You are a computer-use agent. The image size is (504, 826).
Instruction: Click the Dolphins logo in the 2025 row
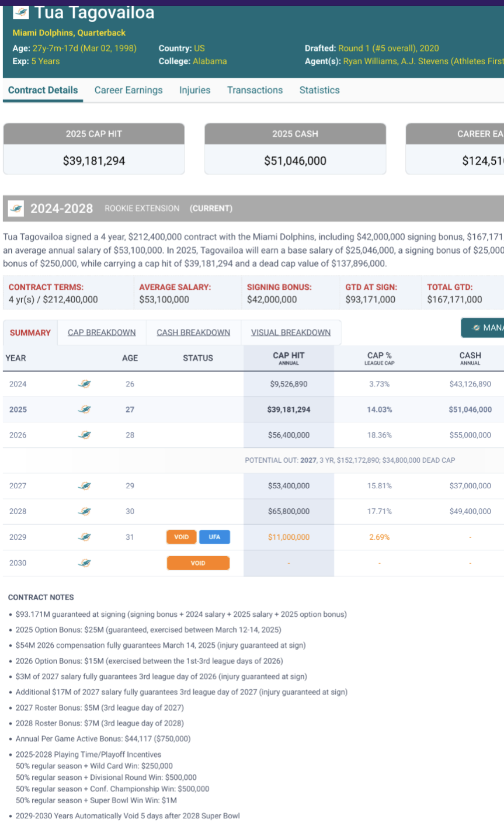click(85, 409)
